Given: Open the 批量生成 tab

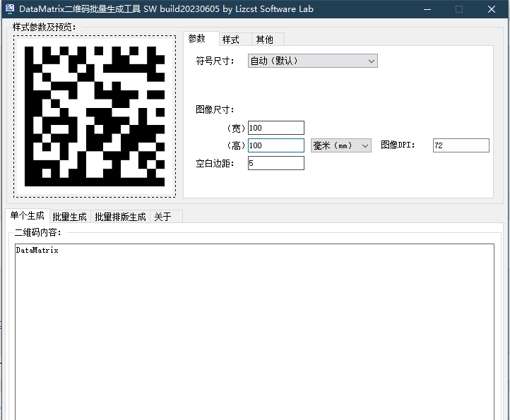Looking at the screenshot, I should pyautogui.click(x=69, y=217).
